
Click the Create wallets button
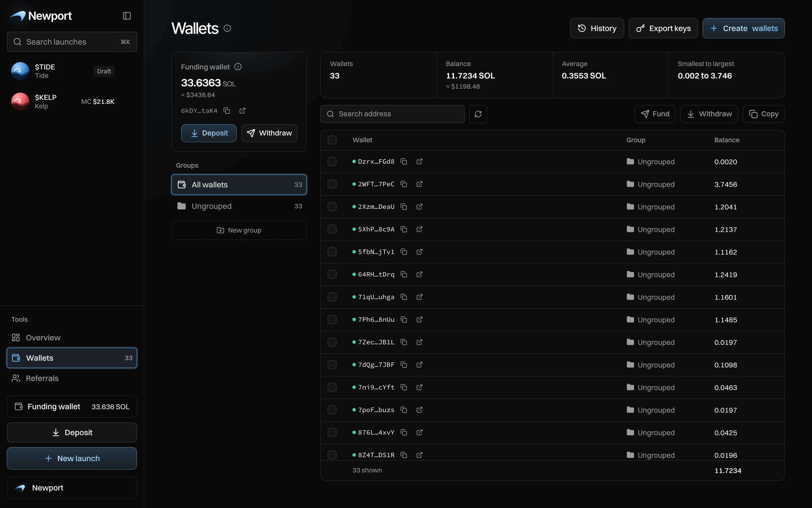click(743, 28)
